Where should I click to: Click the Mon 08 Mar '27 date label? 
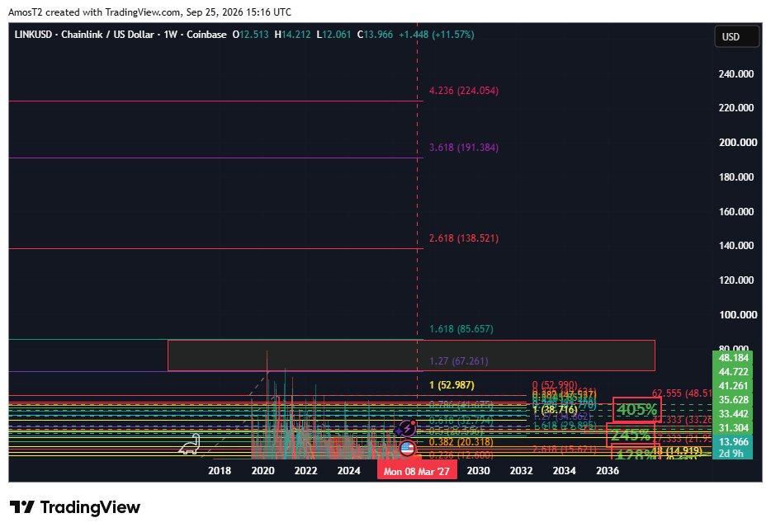(417, 471)
